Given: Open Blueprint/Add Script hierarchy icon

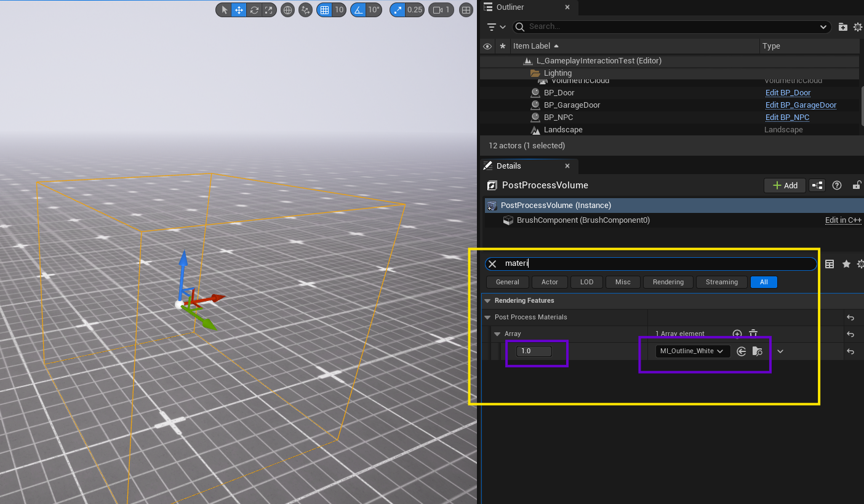Looking at the screenshot, I should pos(817,185).
